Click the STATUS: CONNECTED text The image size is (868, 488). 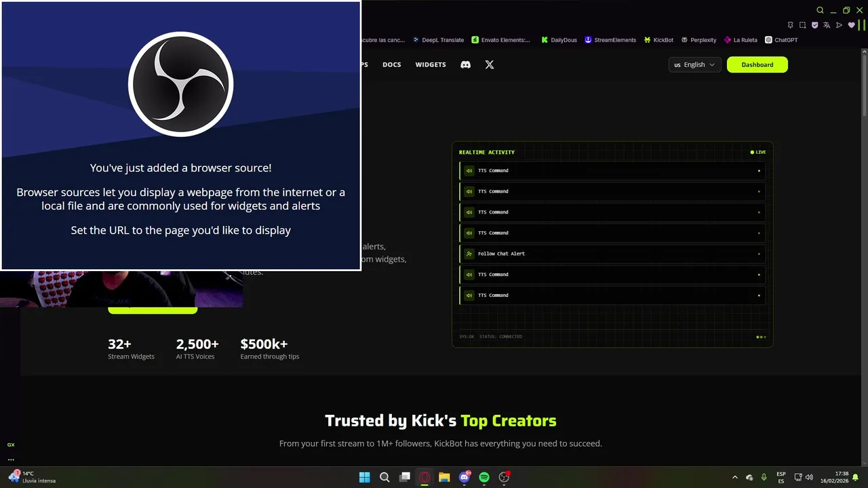click(500, 336)
